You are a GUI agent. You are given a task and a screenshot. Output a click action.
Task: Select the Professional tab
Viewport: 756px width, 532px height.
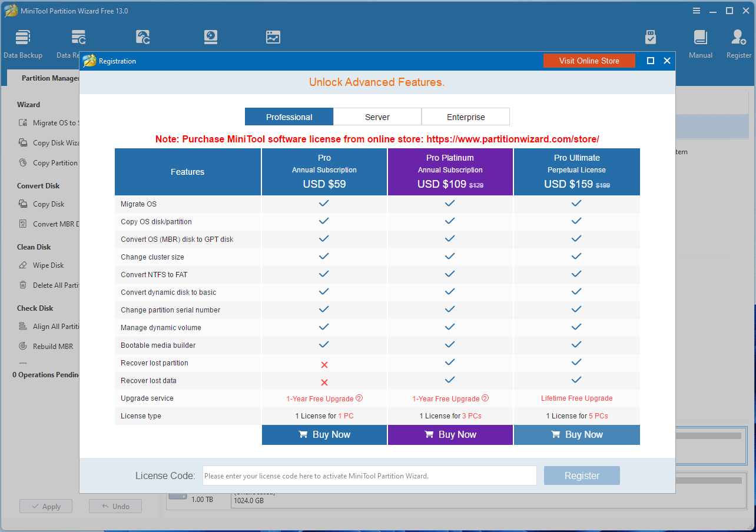pyautogui.click(x=289, y=117)
